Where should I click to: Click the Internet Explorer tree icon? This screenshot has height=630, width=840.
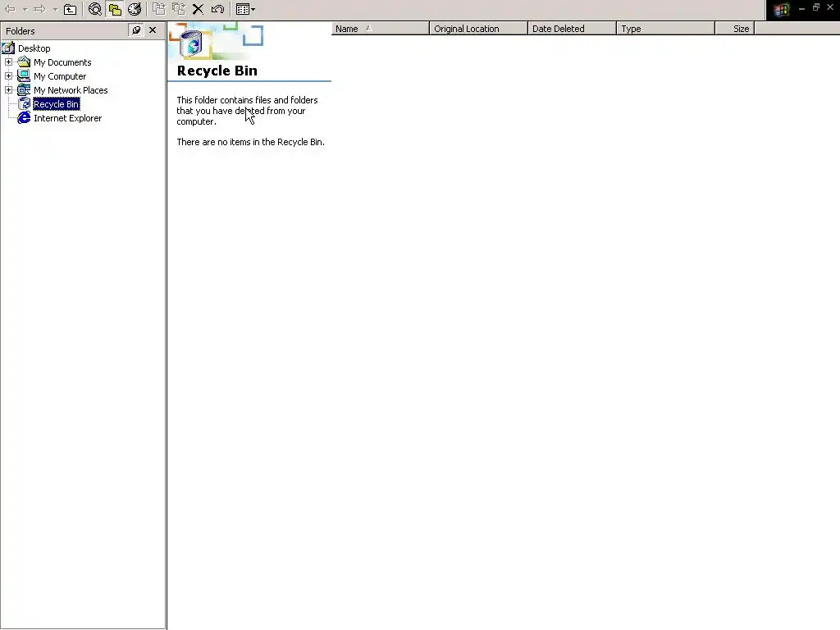[24, 118]
